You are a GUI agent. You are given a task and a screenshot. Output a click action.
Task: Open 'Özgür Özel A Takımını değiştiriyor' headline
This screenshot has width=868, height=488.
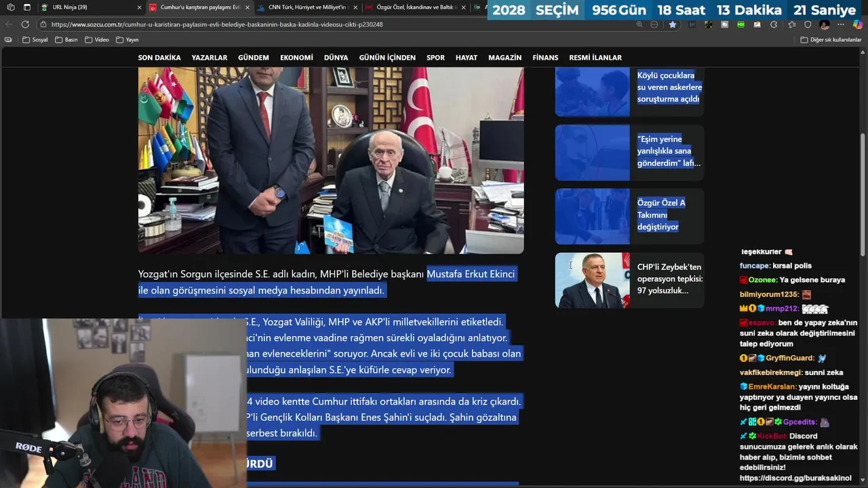(661, 215)
